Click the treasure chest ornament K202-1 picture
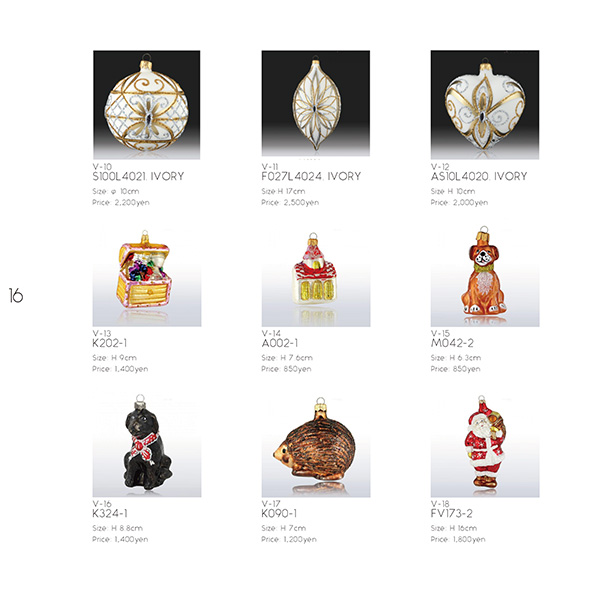 147,276
